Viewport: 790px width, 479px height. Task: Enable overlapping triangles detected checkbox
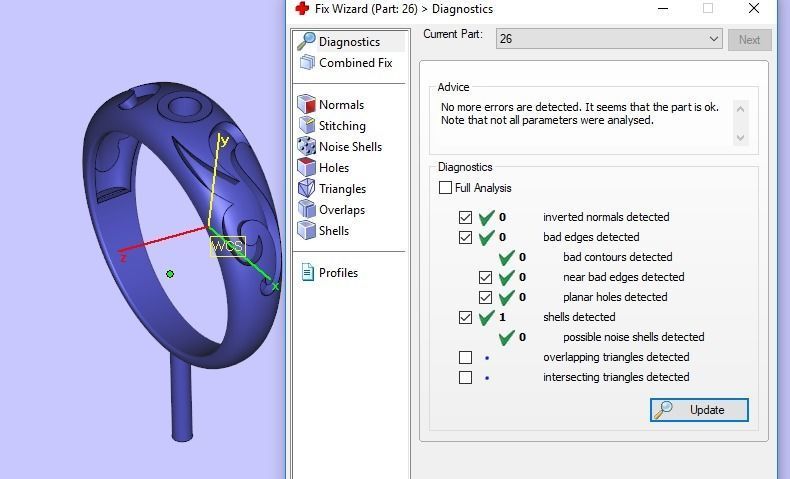pyautogui.click(x=465, y=358)
